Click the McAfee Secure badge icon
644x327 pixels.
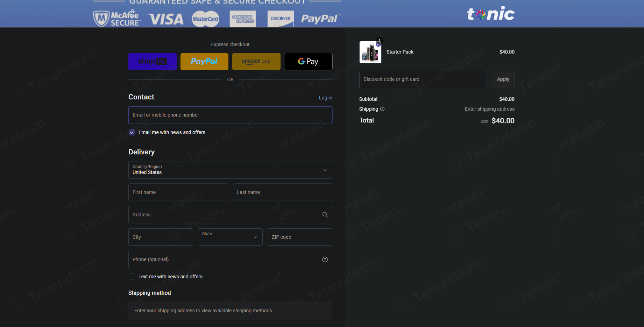tap(117, 19)
